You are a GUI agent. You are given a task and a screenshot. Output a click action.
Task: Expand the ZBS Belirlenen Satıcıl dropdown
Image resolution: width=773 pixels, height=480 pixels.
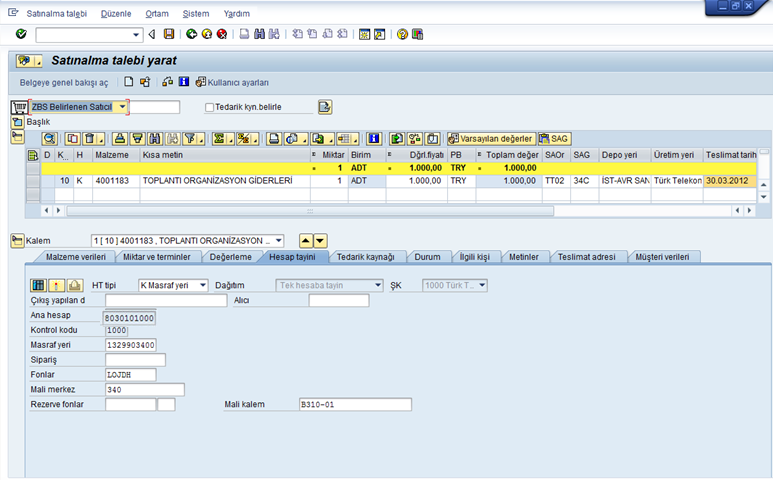pyautogui.click(x=122, y=107)
